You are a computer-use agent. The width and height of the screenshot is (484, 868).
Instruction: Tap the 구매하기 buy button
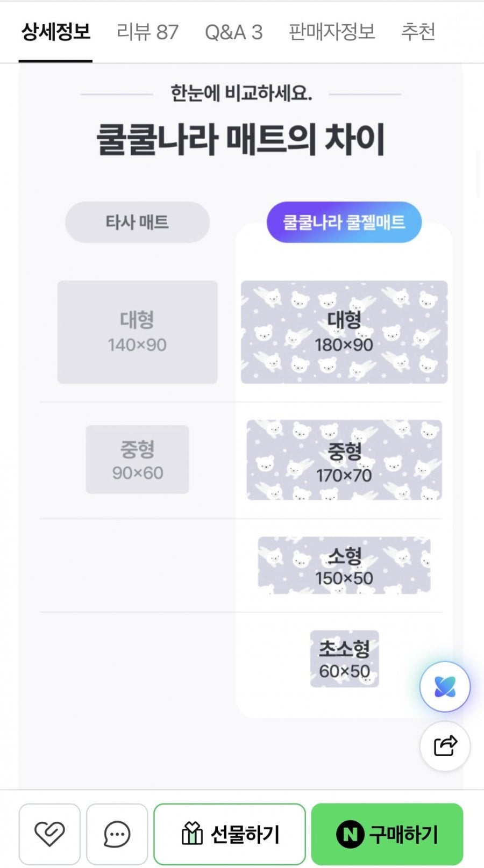[x=387, y=834]
